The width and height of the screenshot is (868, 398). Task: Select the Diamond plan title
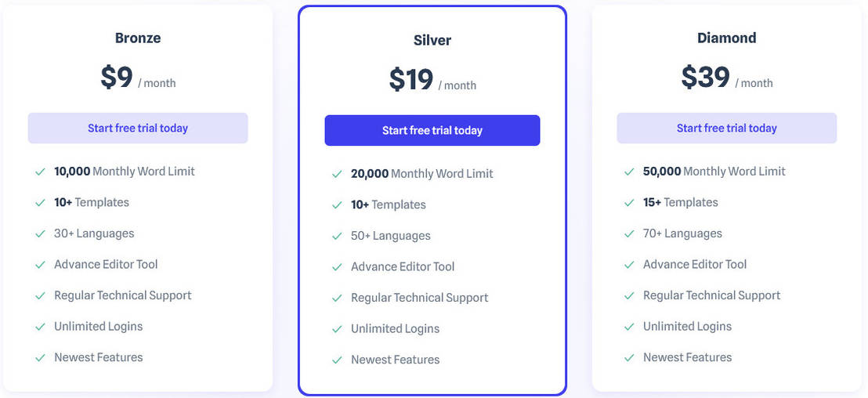coord(726,38)
